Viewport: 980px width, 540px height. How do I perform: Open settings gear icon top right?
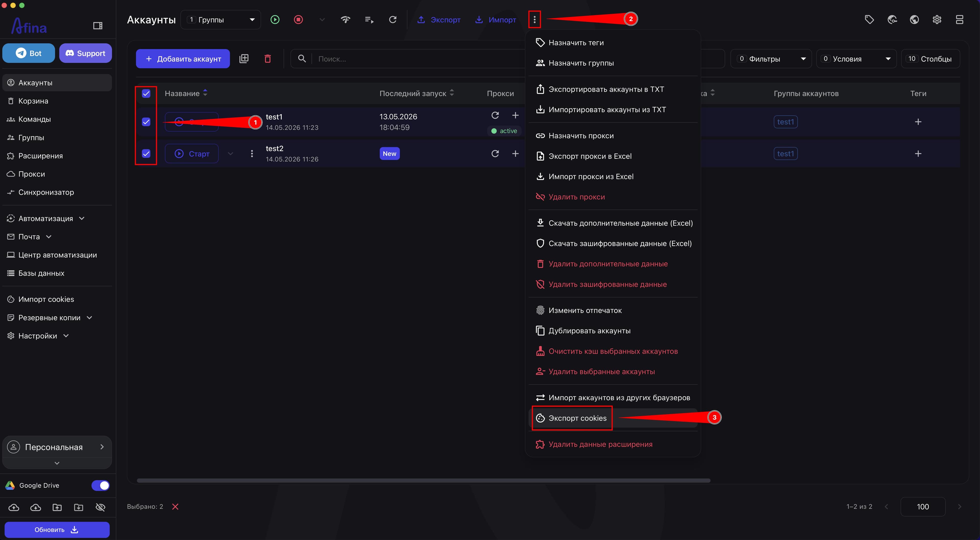(937, 19)
